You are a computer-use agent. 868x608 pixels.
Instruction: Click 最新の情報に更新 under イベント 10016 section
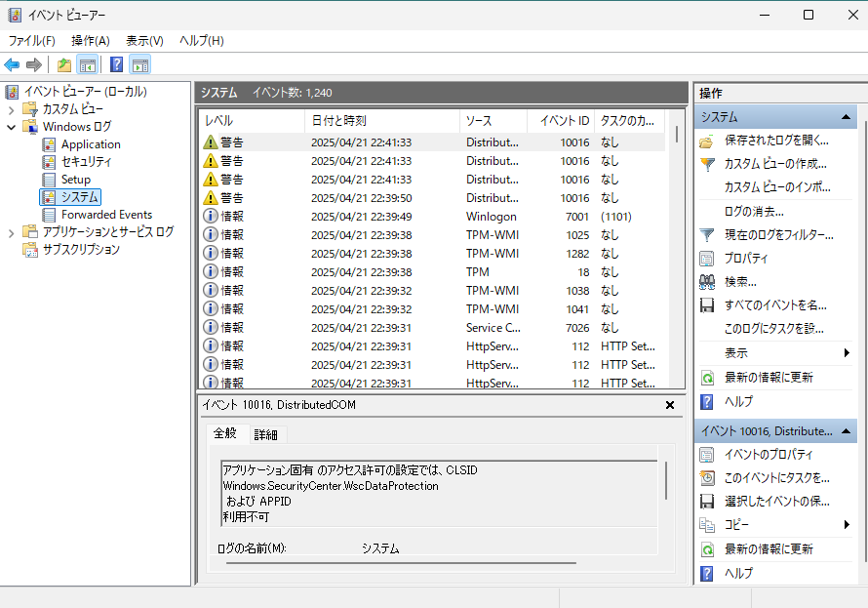(769, 549)
